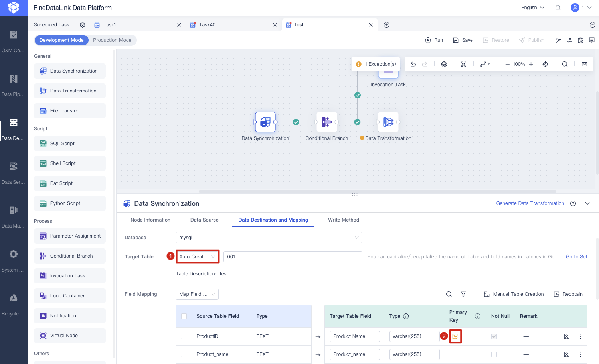The height and width of the screenshot is (364, 599).
Task: Check the ProductID source field checkbox
Action: [184, 336]
